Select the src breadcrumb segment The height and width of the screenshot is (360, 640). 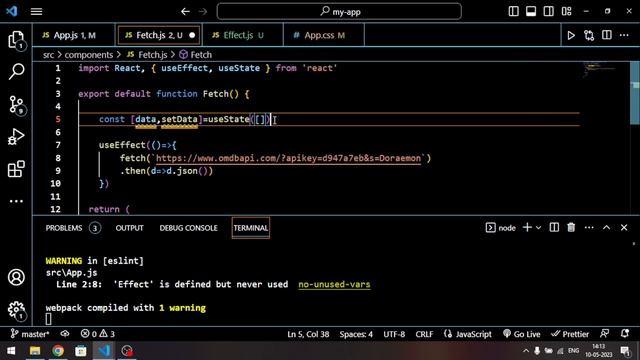[49, 55]
